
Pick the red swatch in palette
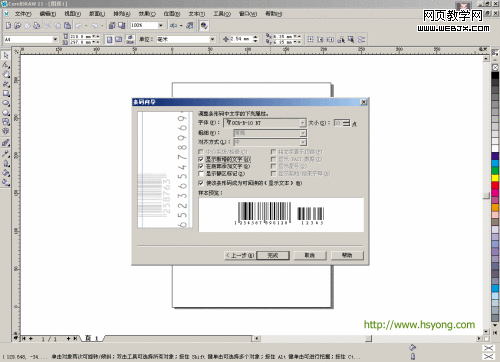point(495,185)
